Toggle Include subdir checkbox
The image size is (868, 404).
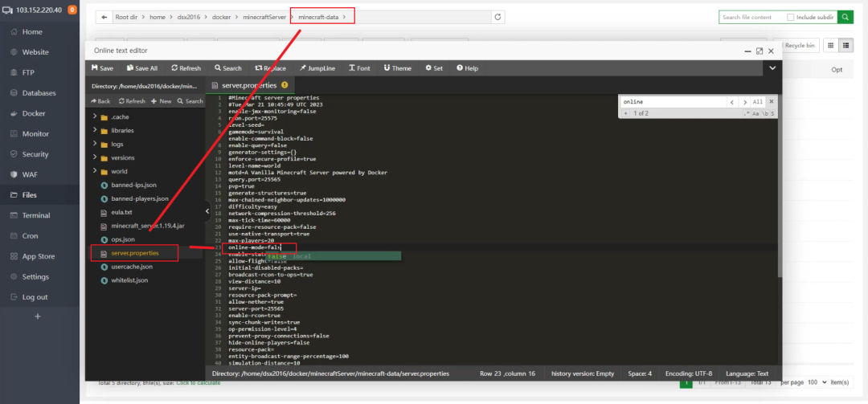(x=791, y=17)
